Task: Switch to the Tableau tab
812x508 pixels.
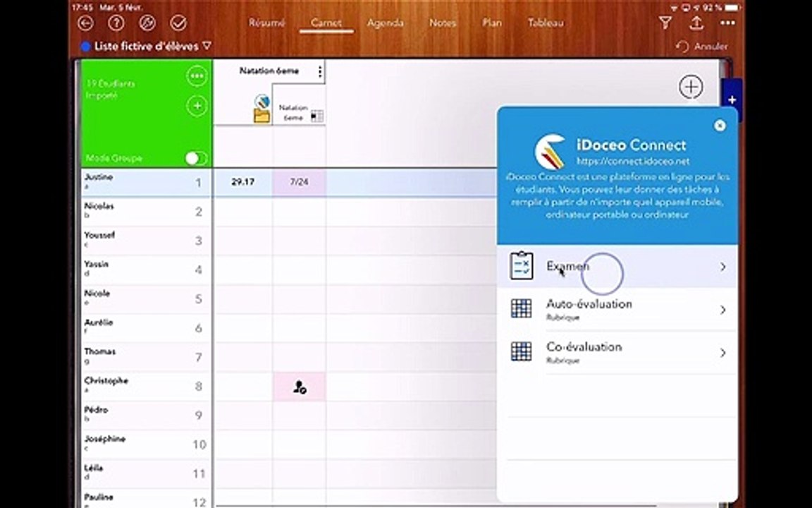Action: click(x=546, y=23)
